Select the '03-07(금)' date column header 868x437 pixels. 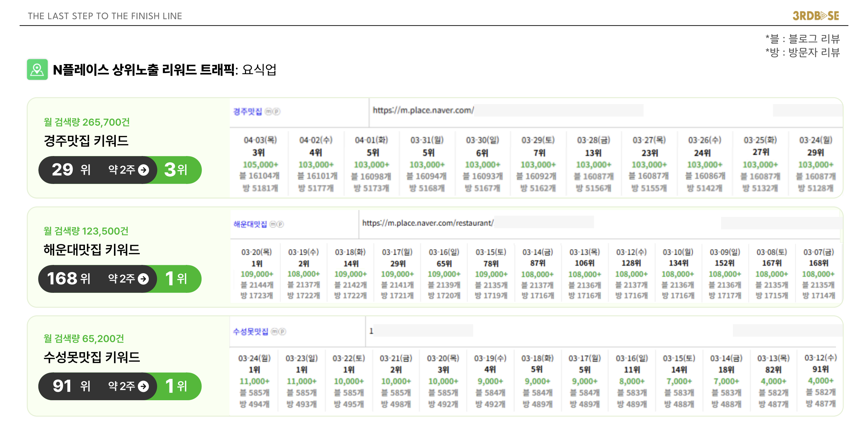pos(819,252)
